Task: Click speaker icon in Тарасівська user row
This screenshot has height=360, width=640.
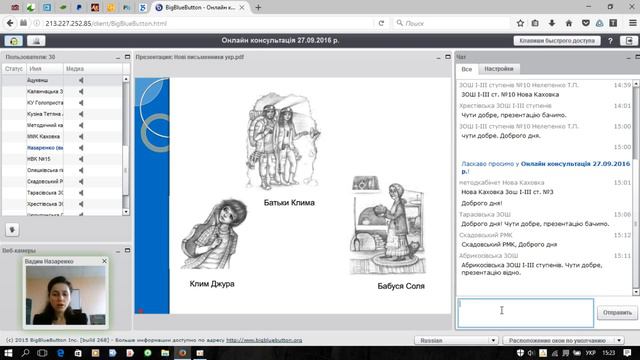Action: tap(81, 193)
